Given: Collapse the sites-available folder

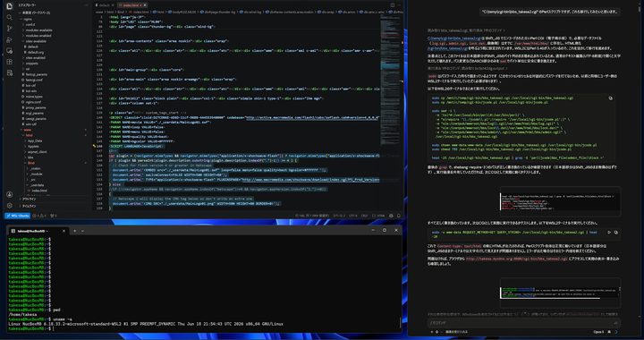Looking at the screenshot, I should click(x=36, y=41).
